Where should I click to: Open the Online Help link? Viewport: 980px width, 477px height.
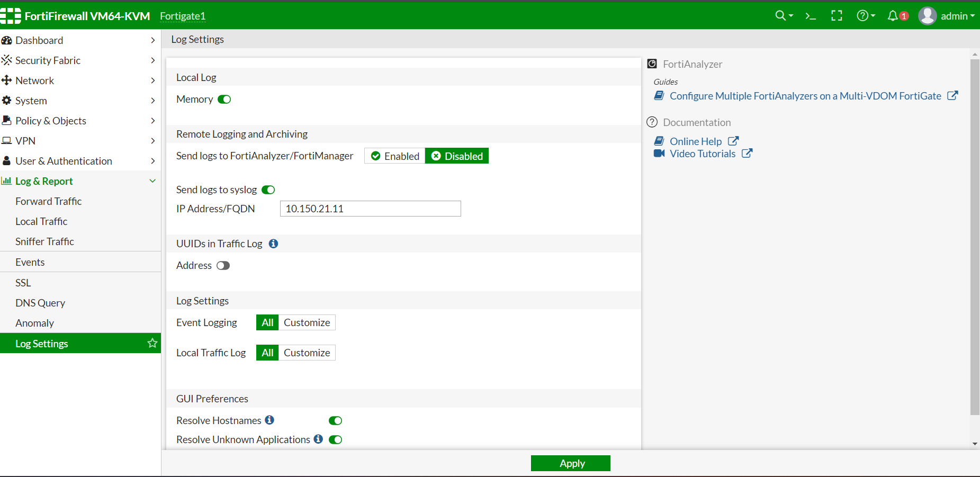click(x=696, y=141)
